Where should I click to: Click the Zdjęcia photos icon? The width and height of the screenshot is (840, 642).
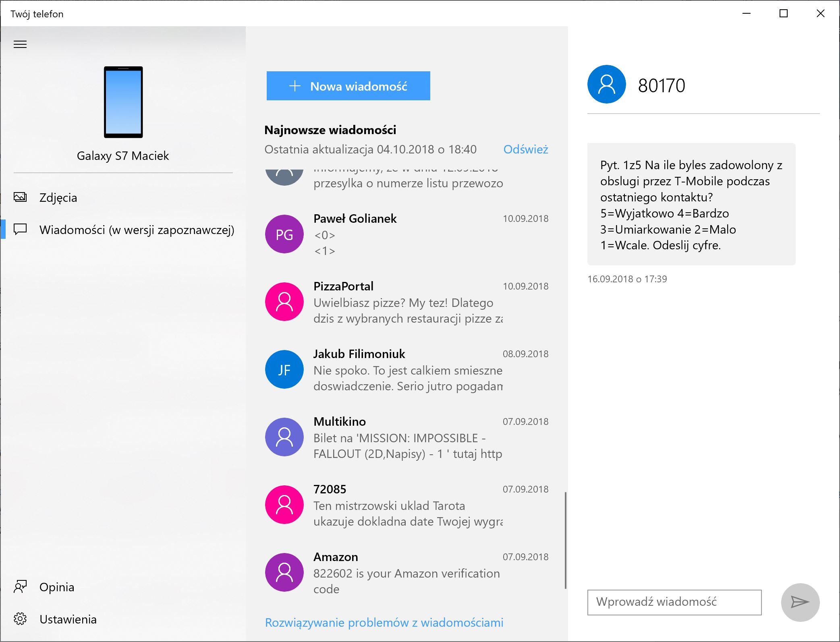pos(20,197)
